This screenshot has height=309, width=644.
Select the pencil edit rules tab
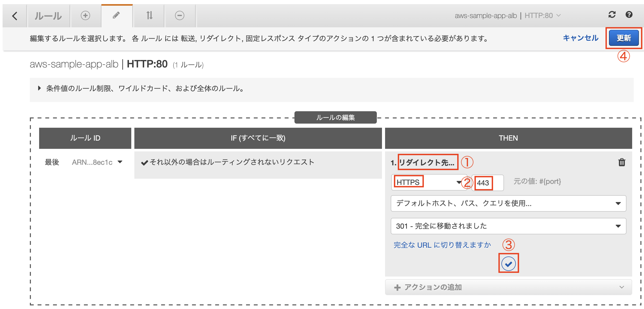click(116, 15)
